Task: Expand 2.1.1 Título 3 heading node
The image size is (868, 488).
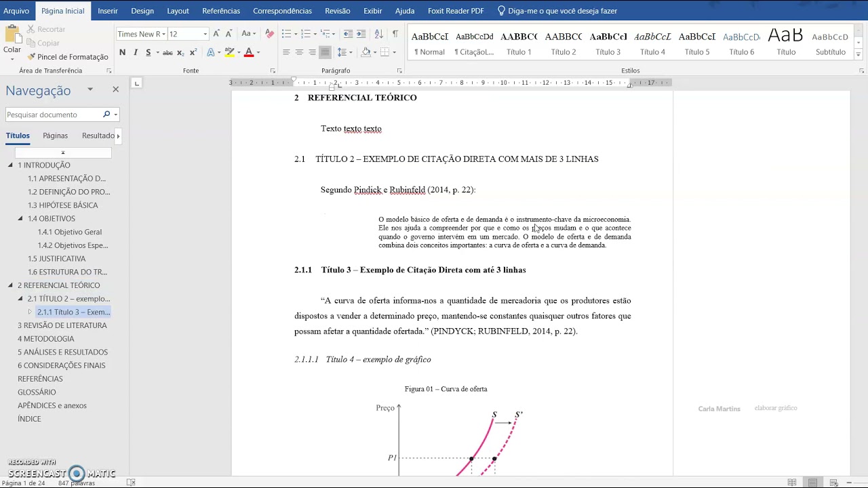Action: [30, 312]
